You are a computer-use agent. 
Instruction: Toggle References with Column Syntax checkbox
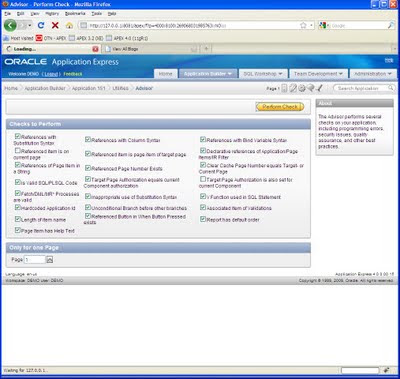88,139
